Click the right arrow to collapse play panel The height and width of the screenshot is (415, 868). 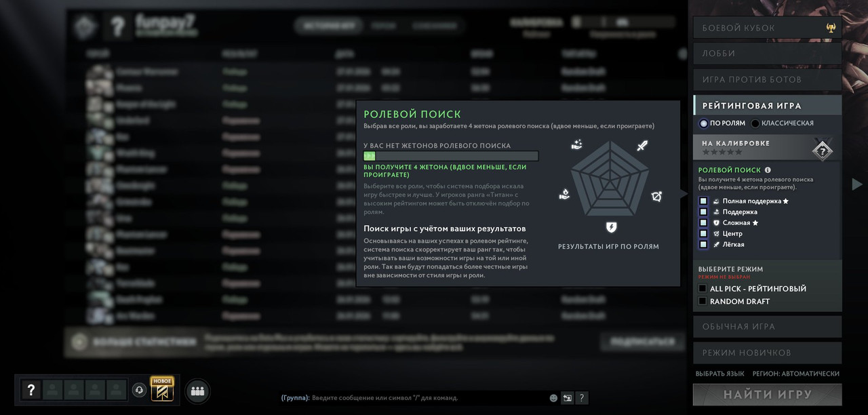pyautogui.click(x=857, y=184)
